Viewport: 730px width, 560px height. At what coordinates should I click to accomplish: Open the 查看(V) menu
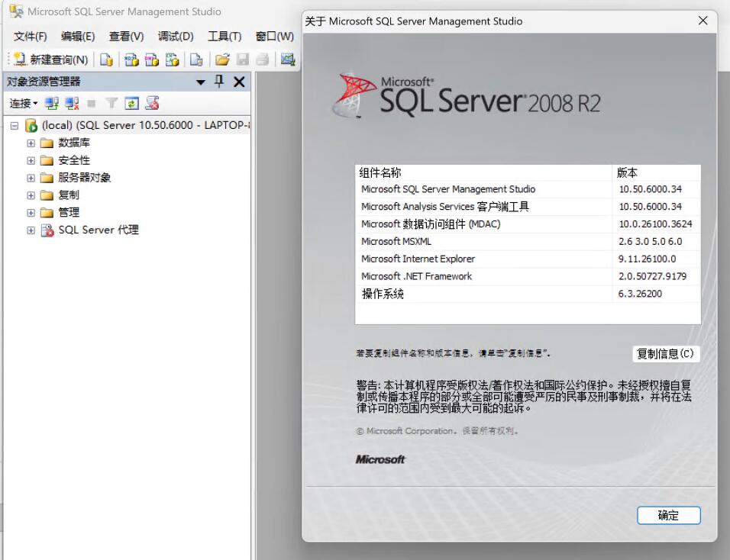[x=126, y=36]
